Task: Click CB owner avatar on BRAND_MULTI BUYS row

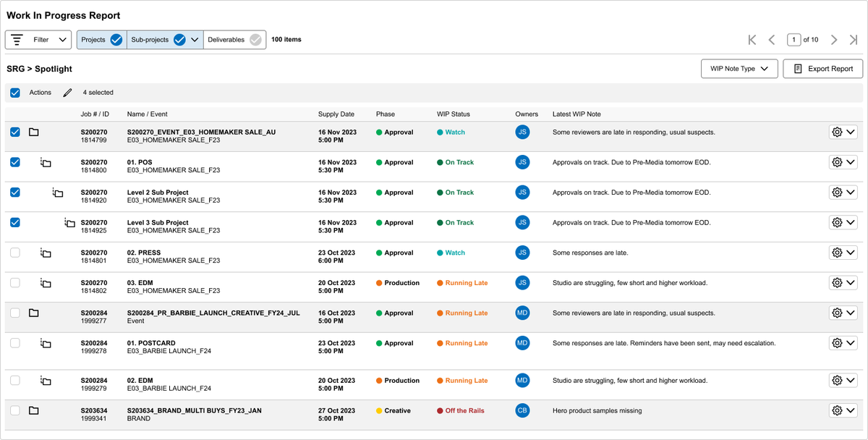Action: point(522,410)
